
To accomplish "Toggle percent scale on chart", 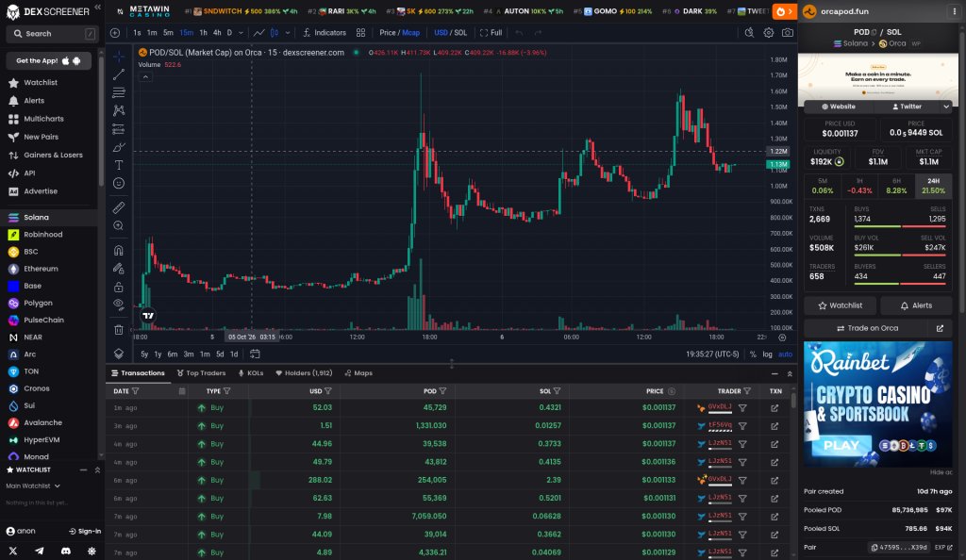I will (753, 354).
